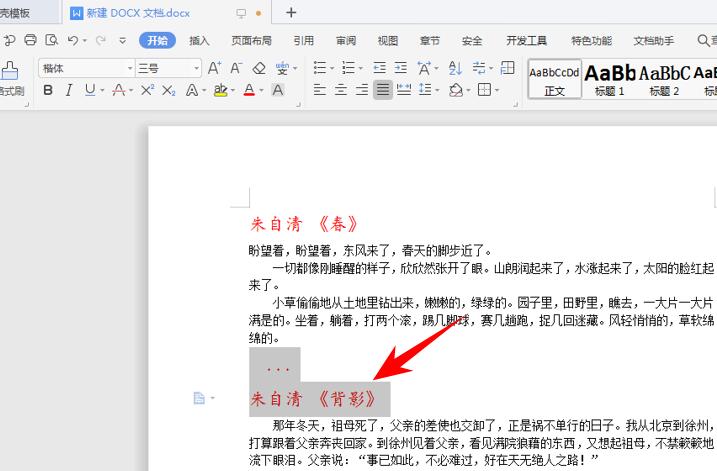The width and height of the screenshot is (717, 471).
Task: Apply yellow text highlight color
Action: pyautogui.click(x=221, y=90)
